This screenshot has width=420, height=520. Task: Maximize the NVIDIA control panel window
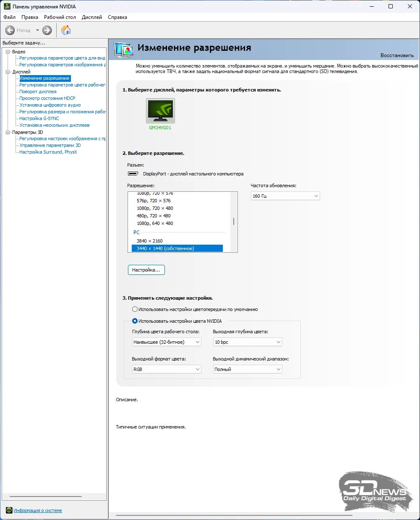pyautogui.click(x=391, y=6)
